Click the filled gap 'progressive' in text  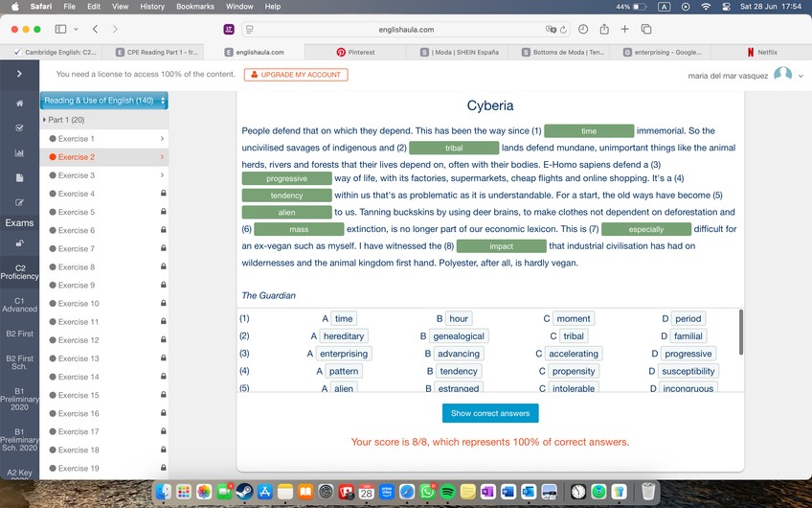(x=286, y=178)
